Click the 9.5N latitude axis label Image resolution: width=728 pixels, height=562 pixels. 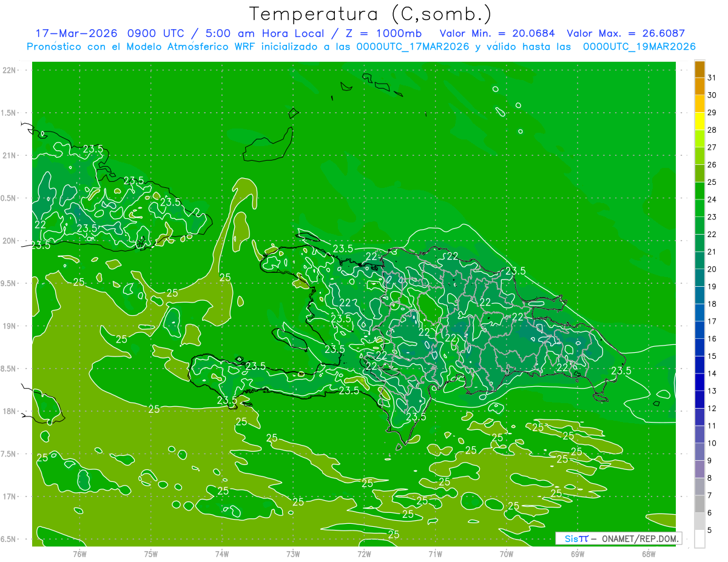(x=9, y=283)
